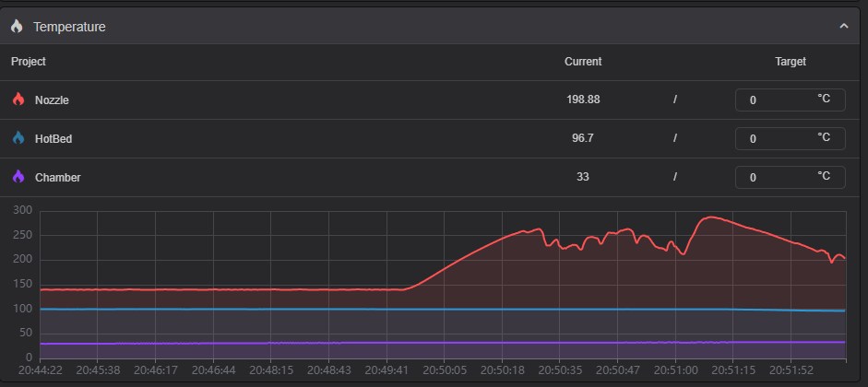The image size is (868, 387).
Task: Click the Current column header
Action: pos(583,62)
